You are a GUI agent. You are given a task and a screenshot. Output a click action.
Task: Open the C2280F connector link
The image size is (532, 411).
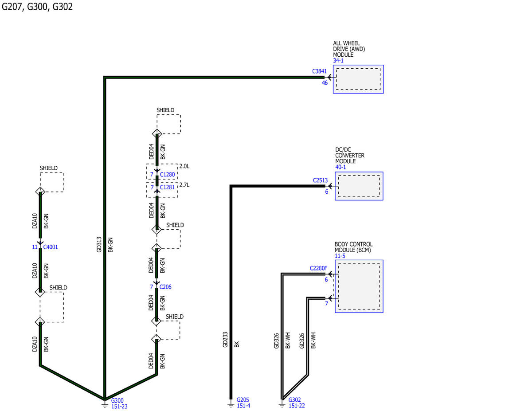(x=318, y=268)
